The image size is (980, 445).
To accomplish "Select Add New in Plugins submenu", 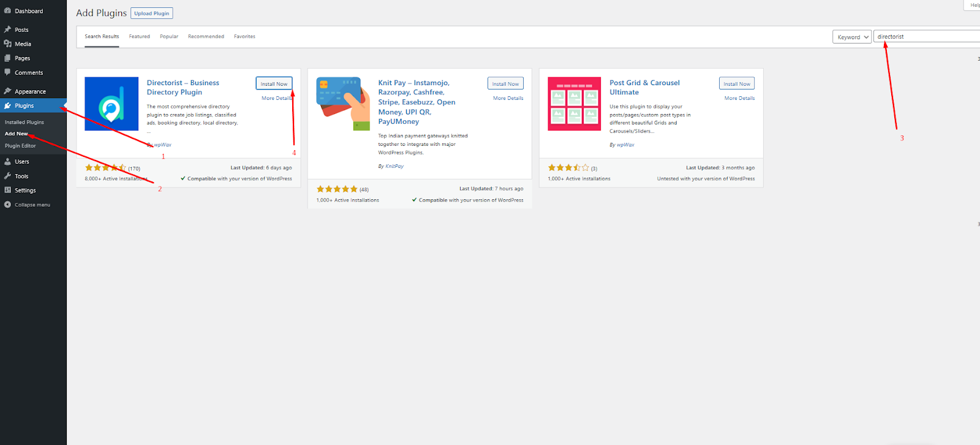I will coord(17,134).
